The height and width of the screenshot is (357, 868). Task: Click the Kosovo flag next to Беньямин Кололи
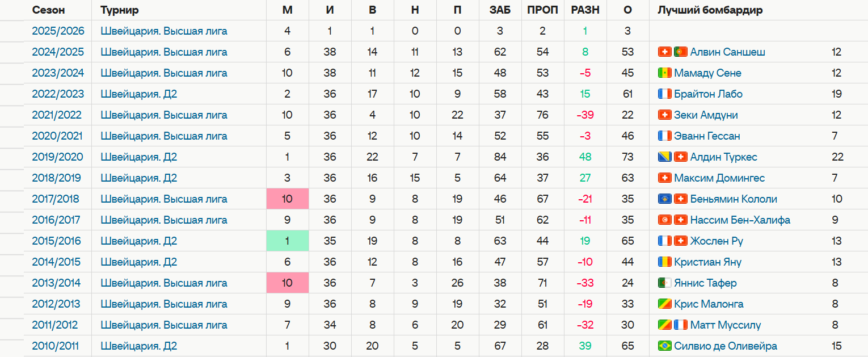664,199
